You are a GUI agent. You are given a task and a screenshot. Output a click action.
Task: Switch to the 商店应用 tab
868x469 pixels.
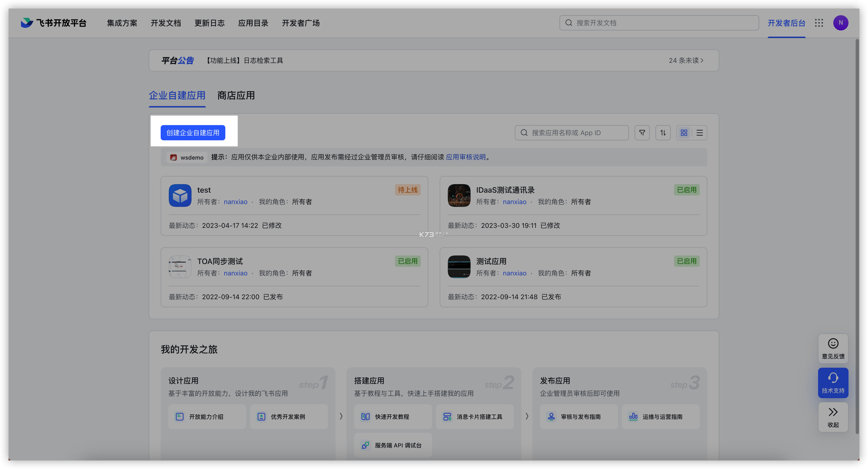[x=236, y=95]
